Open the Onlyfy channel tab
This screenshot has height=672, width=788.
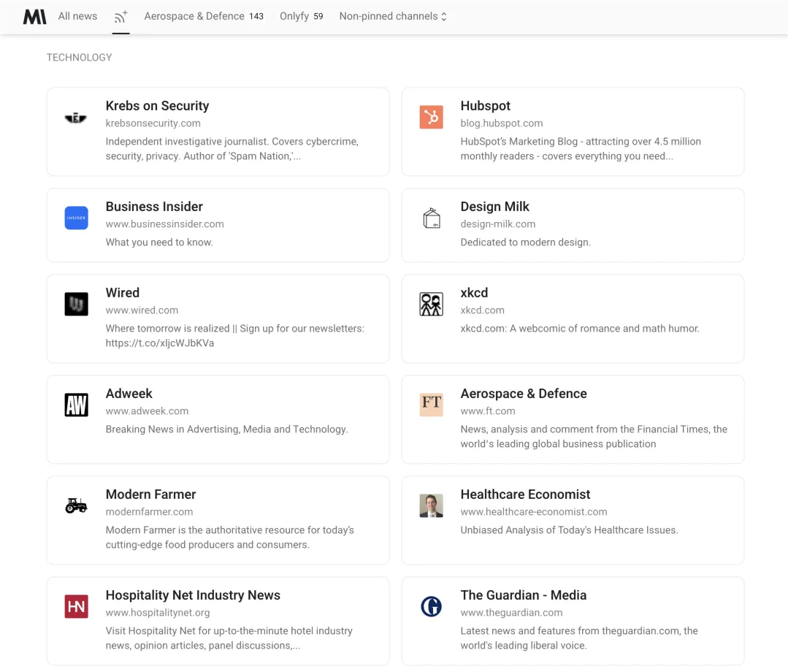tap(302, 16)
